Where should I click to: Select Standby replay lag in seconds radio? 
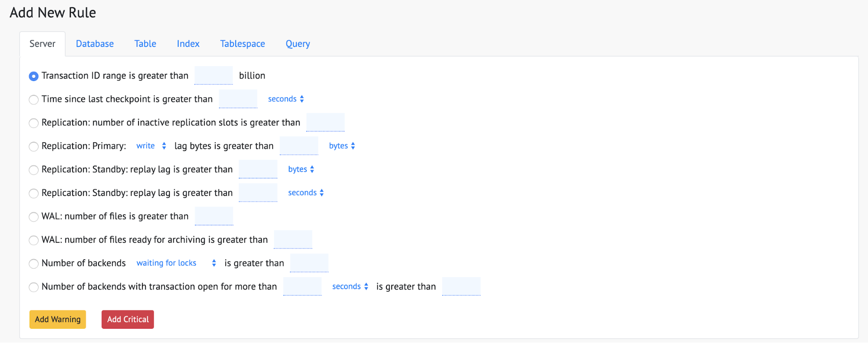pos(33,193)
